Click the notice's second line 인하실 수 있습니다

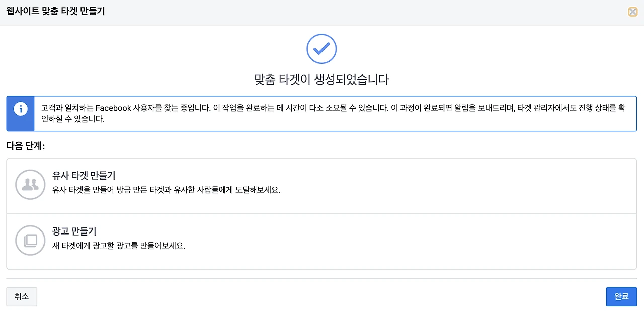pos(73,120)
